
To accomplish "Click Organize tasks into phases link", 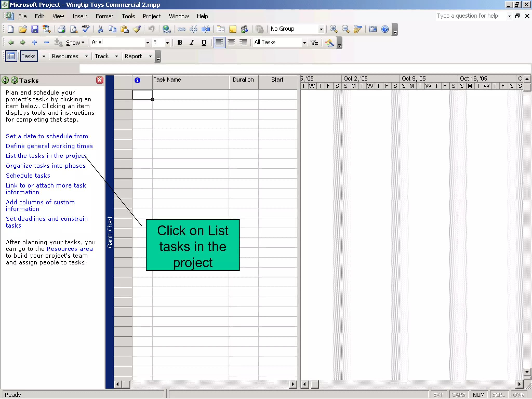I will point(45,166).
